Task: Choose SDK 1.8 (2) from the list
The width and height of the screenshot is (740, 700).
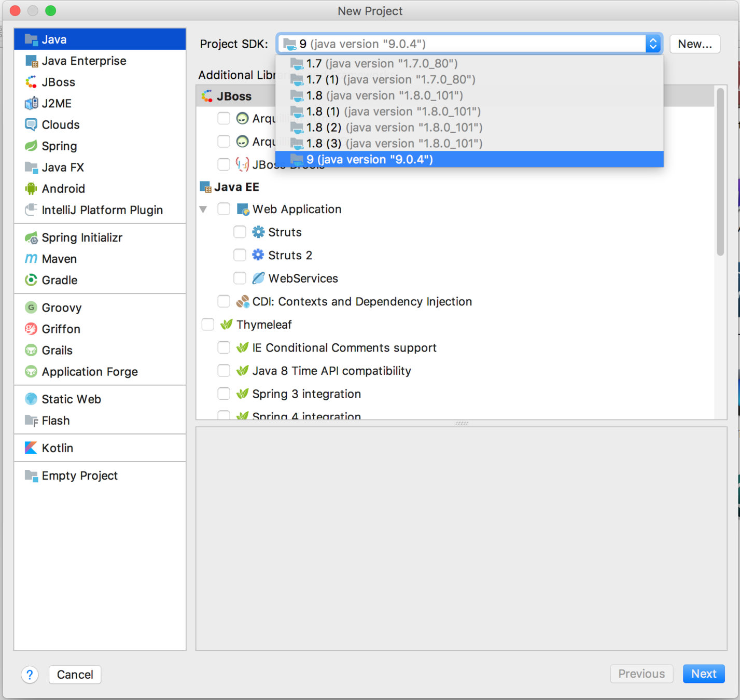Action: [469, 128]
